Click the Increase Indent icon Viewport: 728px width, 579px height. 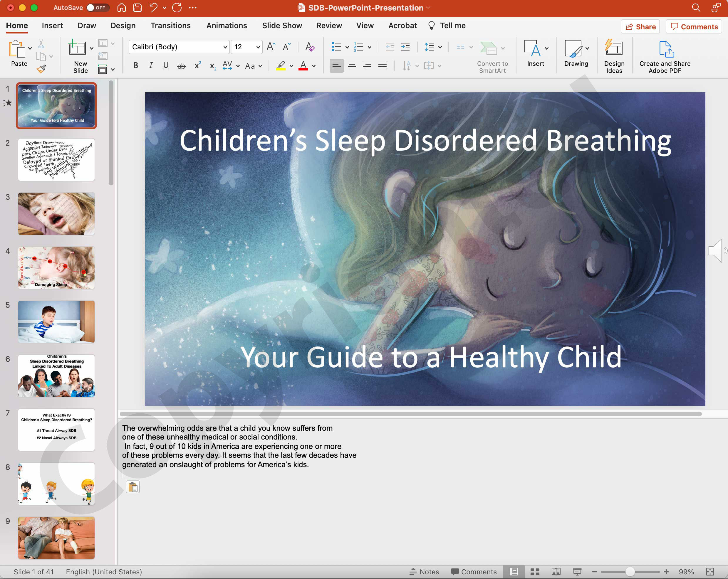click(x=405, y=47)
